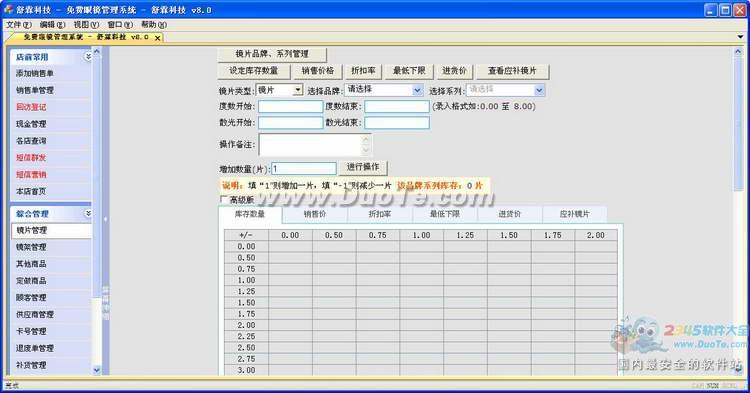The image size is (750, 393).
Task: Open the 窗口 menu
Action: (x=120, y=24)
